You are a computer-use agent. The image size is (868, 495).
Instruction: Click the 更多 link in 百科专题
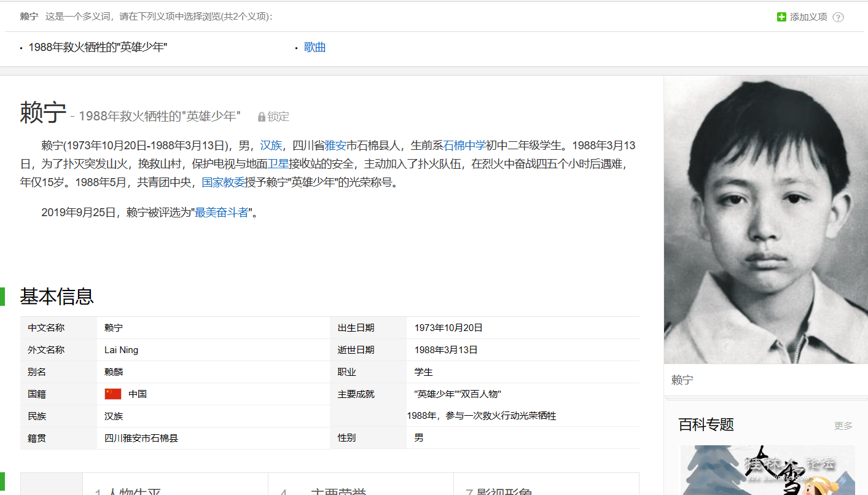(843, 426)
